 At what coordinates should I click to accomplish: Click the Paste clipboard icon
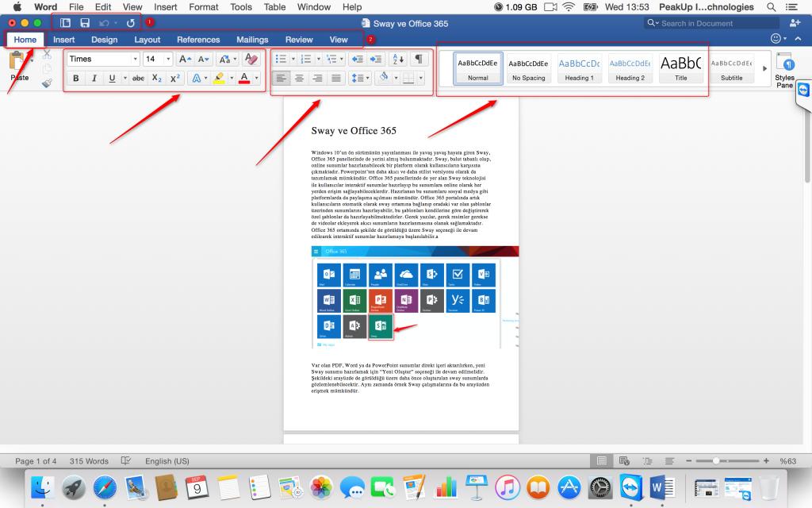pyautogui.click(x=17, y=60)
